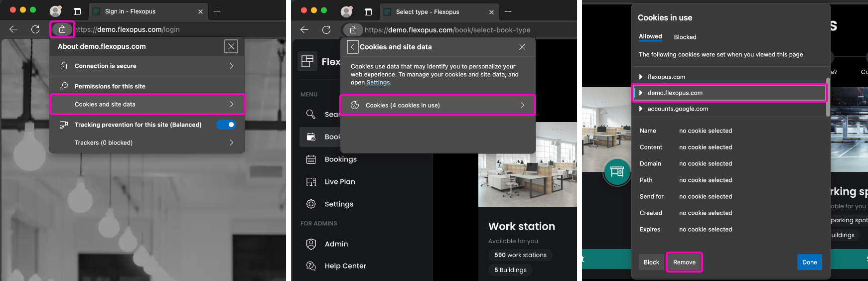Click the blue Done button
868x281 pixels.
point(809,262)
